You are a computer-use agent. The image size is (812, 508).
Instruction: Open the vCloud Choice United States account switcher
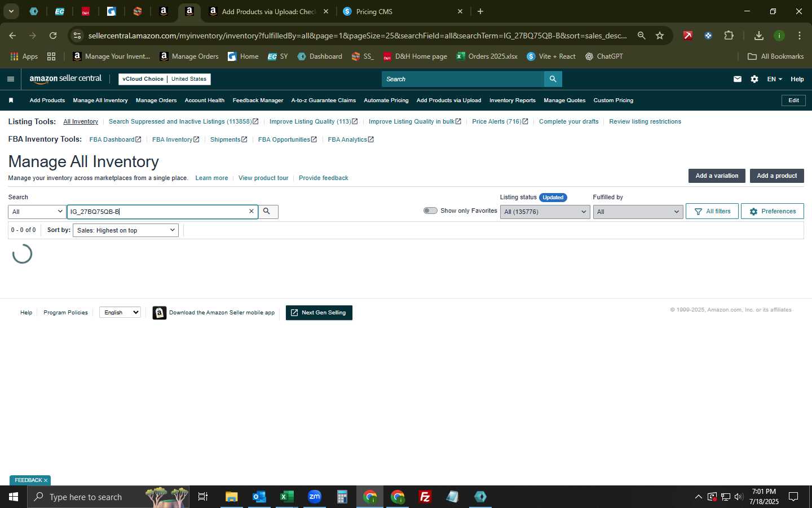pyautogui.click(x=165, y=79)
